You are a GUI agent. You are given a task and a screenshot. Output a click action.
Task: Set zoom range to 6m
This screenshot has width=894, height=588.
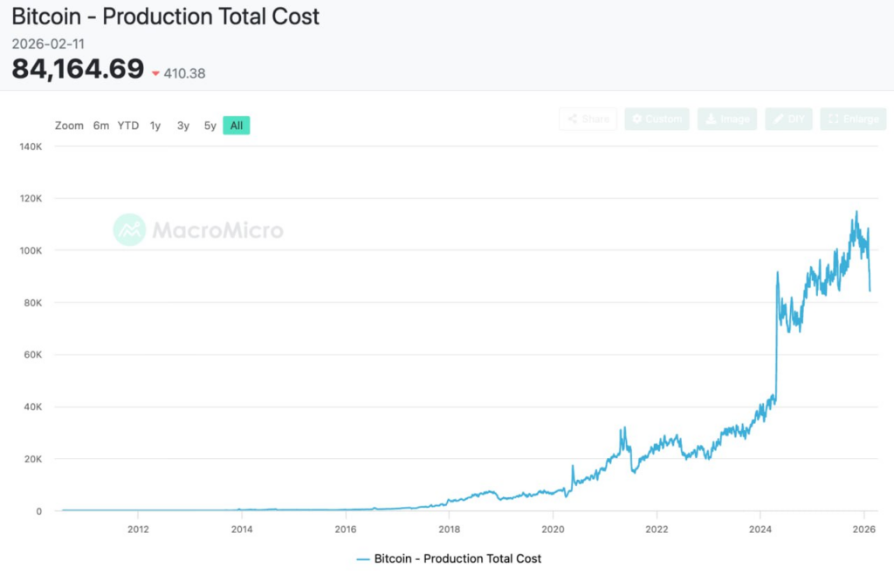point(101,126)
